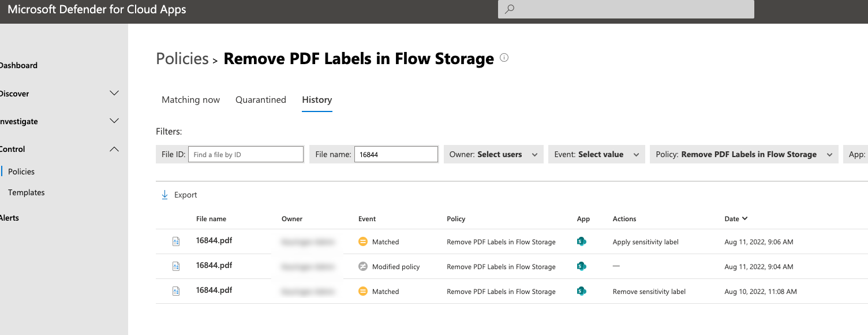Screen dimensions: 868x335
Task: Expand the Discover menu chevron
Action: pos(114,93)
